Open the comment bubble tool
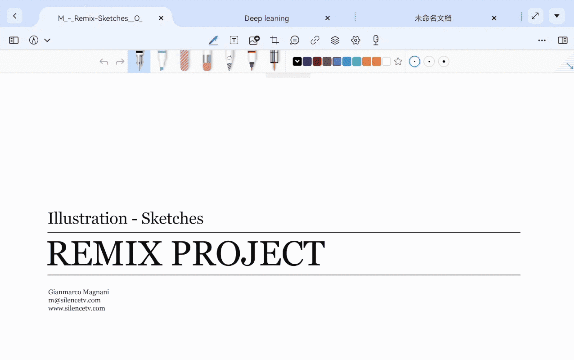574x360 pixels. pos(294,40)
